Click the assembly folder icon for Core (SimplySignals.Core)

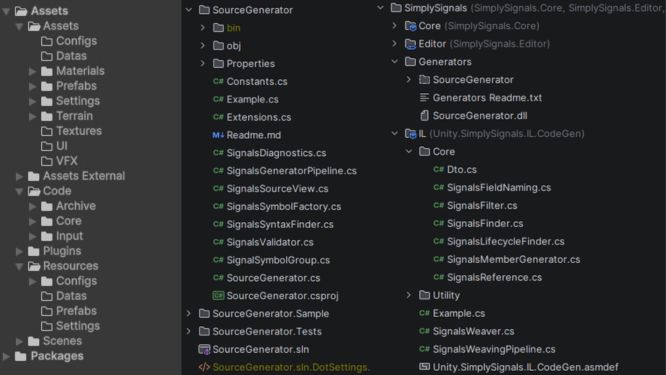click(x=410, y=26)
